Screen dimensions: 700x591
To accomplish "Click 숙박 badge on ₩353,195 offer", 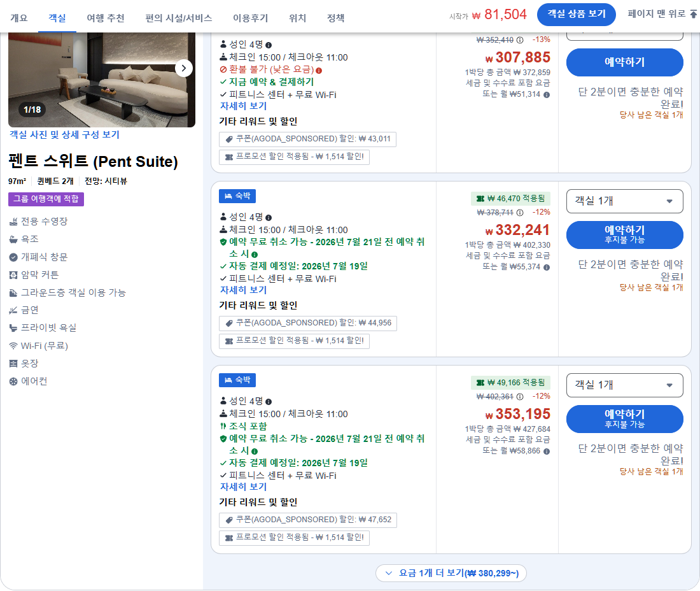I will [x=237, y=380].
